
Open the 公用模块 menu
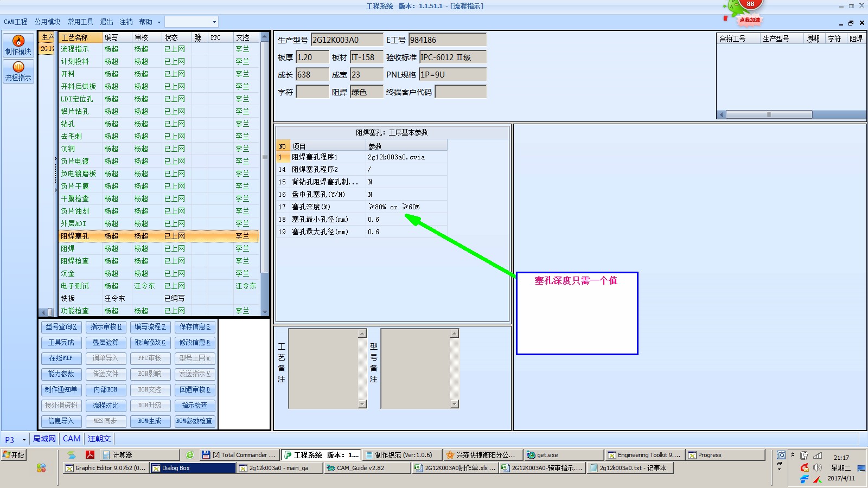tap(48, 22)
